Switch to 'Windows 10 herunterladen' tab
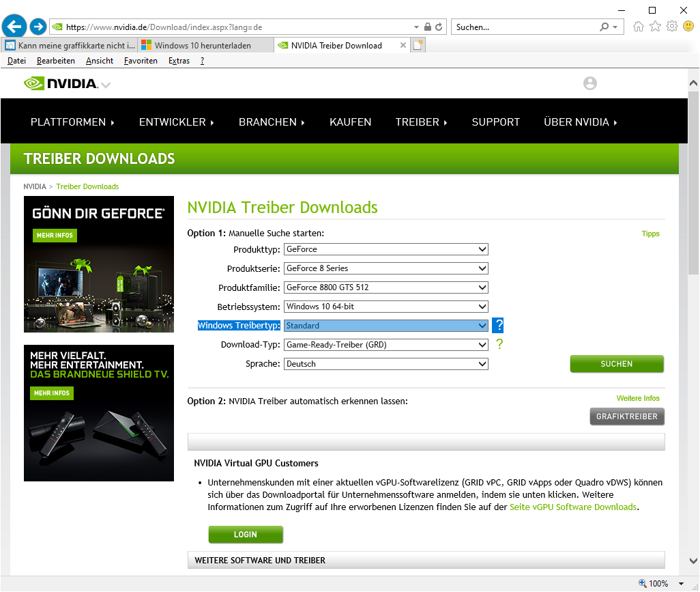Image resolution: width=700 pixels, height=592 pixels. [205, 45]
